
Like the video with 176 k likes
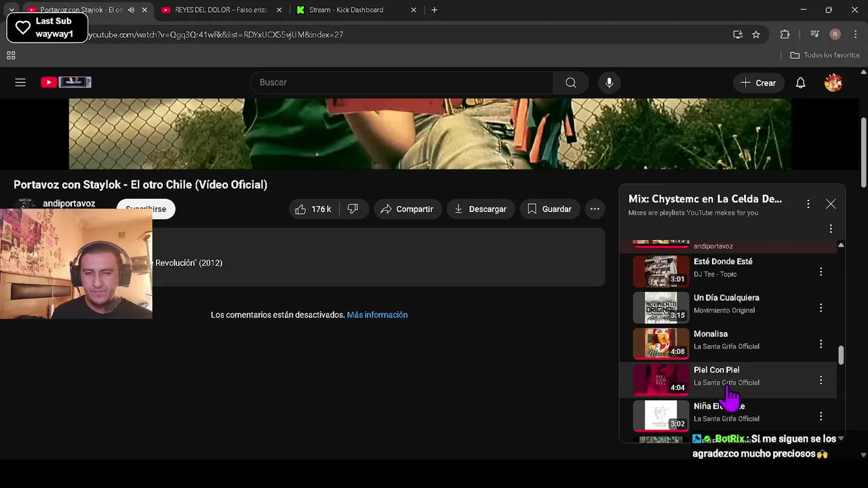(x=313, y=209)
